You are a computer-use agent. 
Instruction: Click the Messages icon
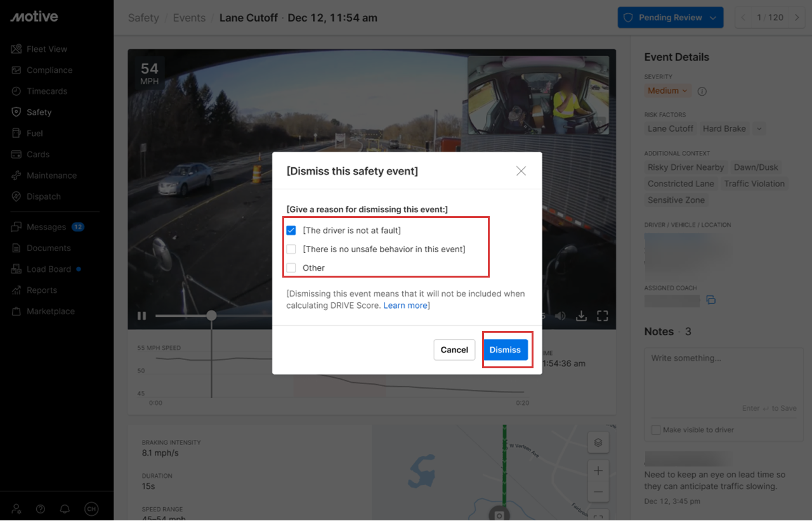tap(16, 227)
